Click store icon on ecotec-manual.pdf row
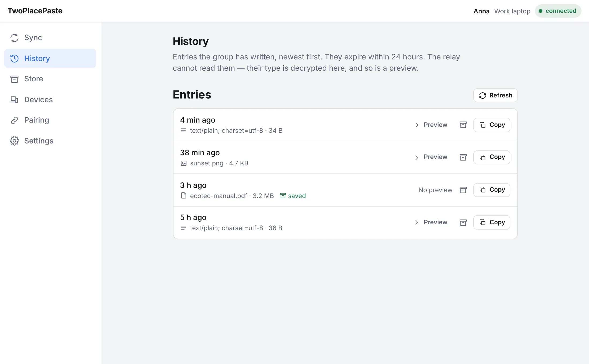The width and height of the screenshot is (589, 364). (463, 190)
